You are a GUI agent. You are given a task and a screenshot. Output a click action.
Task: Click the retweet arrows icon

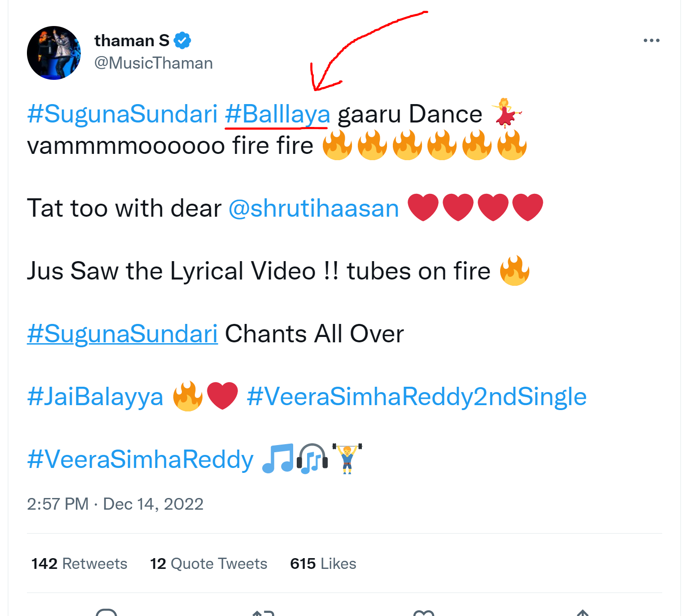click(x=263, y=612)
